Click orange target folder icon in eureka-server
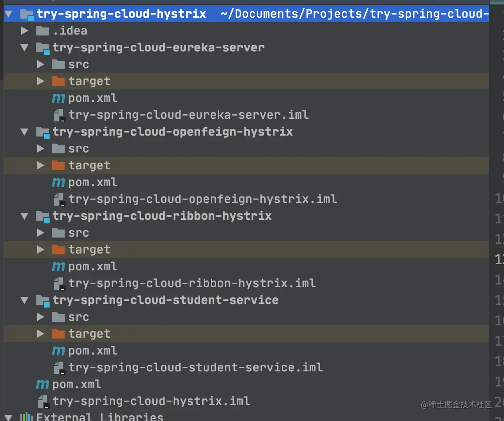 (58, 81)
